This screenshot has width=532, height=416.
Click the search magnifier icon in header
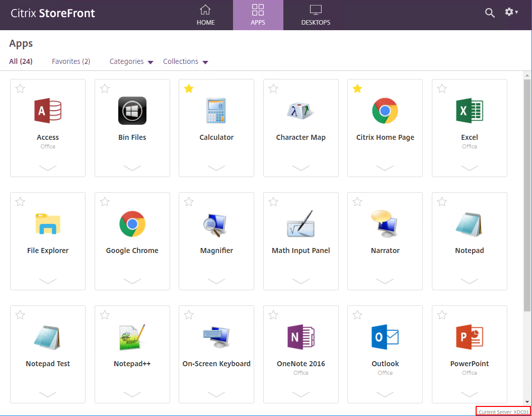tap(490, 13)
